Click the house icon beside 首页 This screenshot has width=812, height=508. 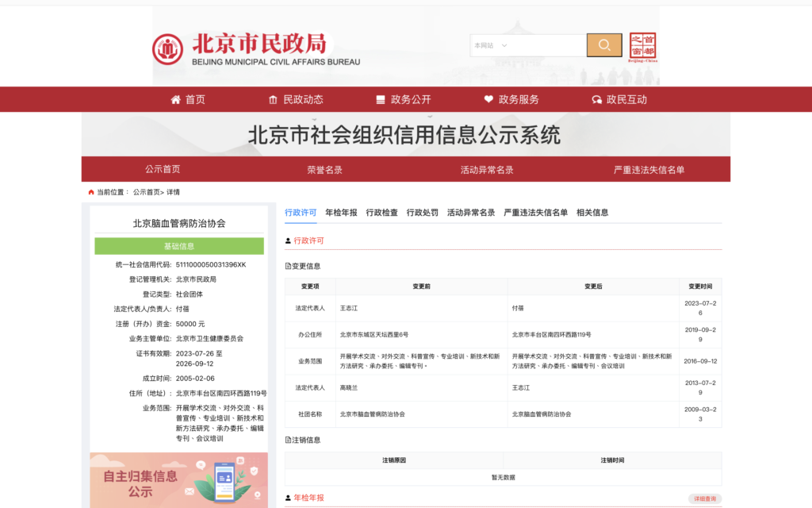tap(175, 99)
